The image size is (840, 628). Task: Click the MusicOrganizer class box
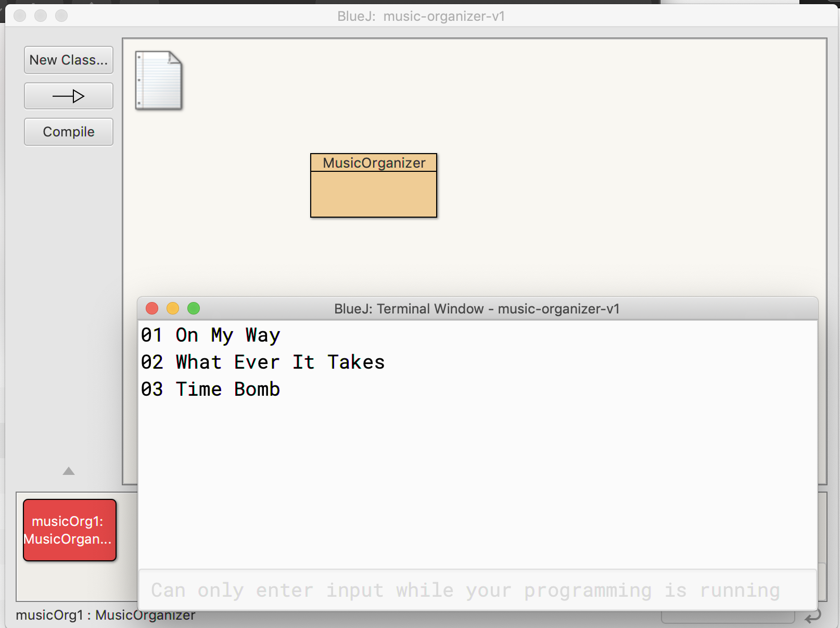point(374,194)
